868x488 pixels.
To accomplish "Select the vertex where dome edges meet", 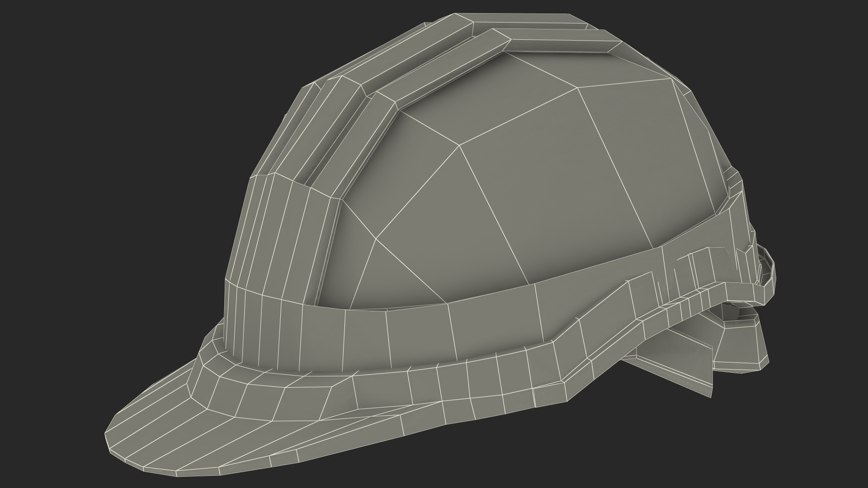I will coord(460,145).
